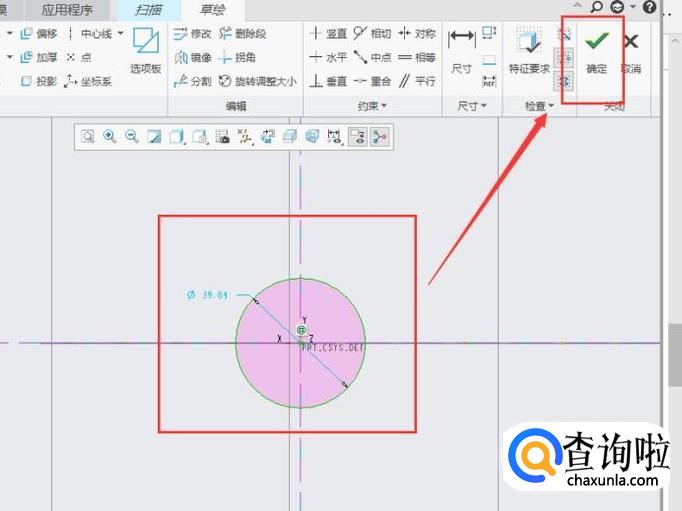
Task: Click Repaint icon in graphics toolbar
Action: click(154, 137)
